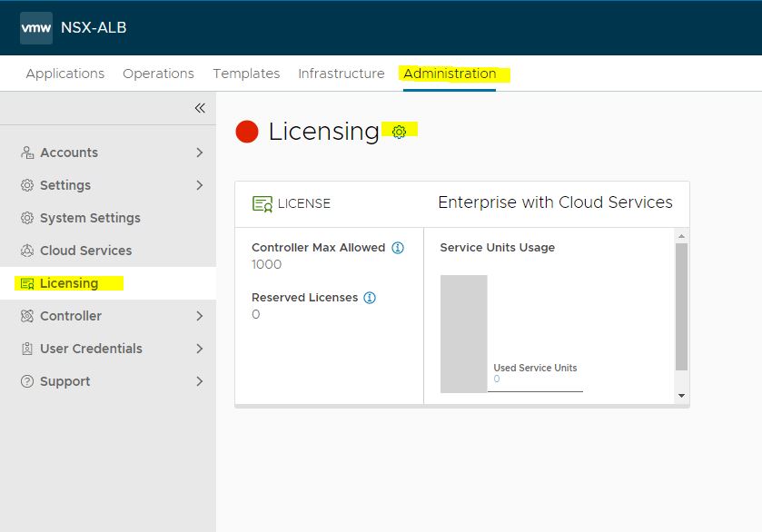Click the Used Service Units value 0

click(497, 379)
